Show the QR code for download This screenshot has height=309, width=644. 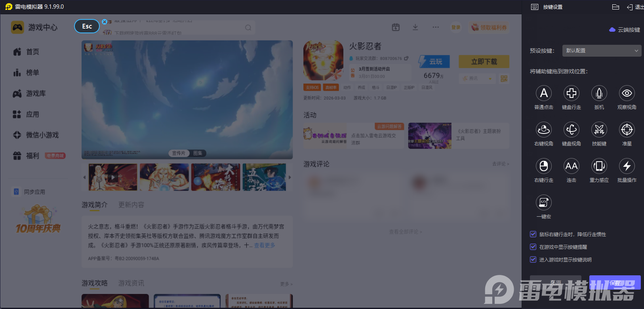pyautogui.click(x=504, y=78)
